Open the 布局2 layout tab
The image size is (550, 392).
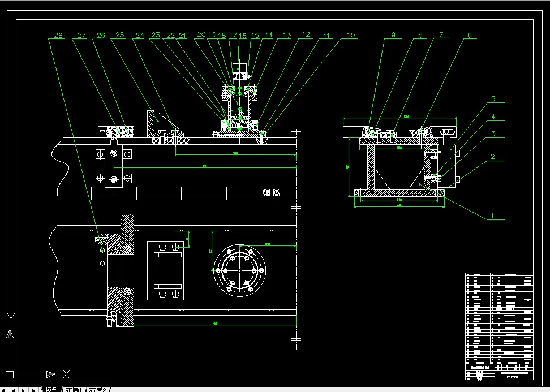coord(98,390)
